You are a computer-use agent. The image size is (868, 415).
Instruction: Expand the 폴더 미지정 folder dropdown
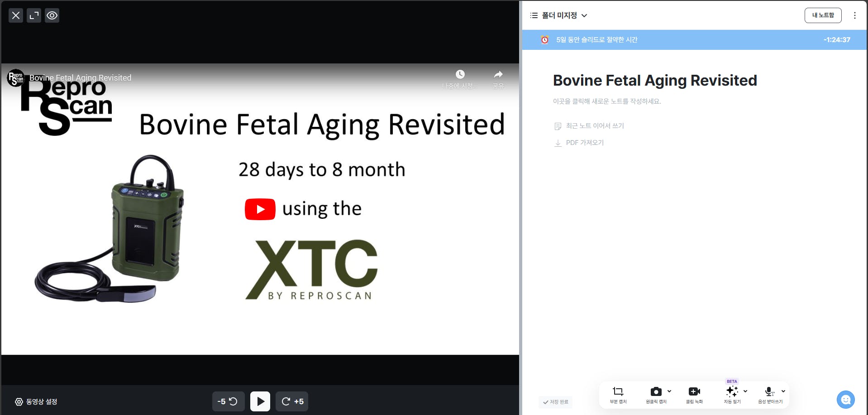click(584, 15)
